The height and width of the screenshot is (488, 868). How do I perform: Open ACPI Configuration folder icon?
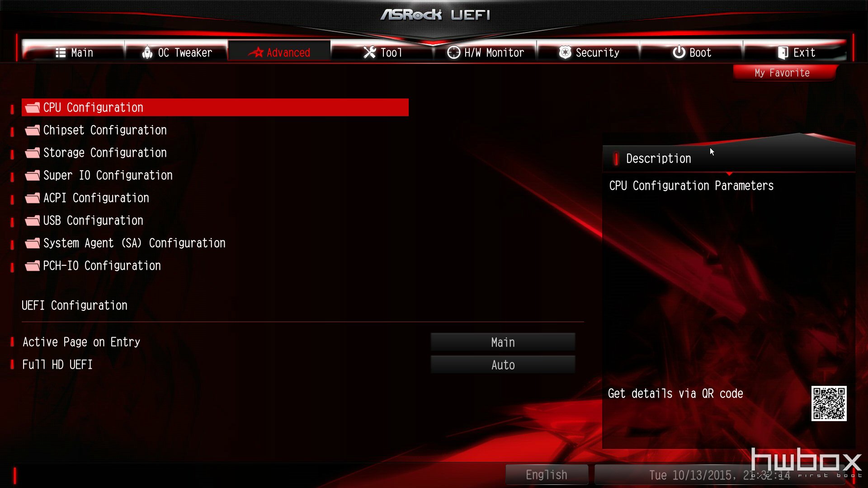[32, 198]
